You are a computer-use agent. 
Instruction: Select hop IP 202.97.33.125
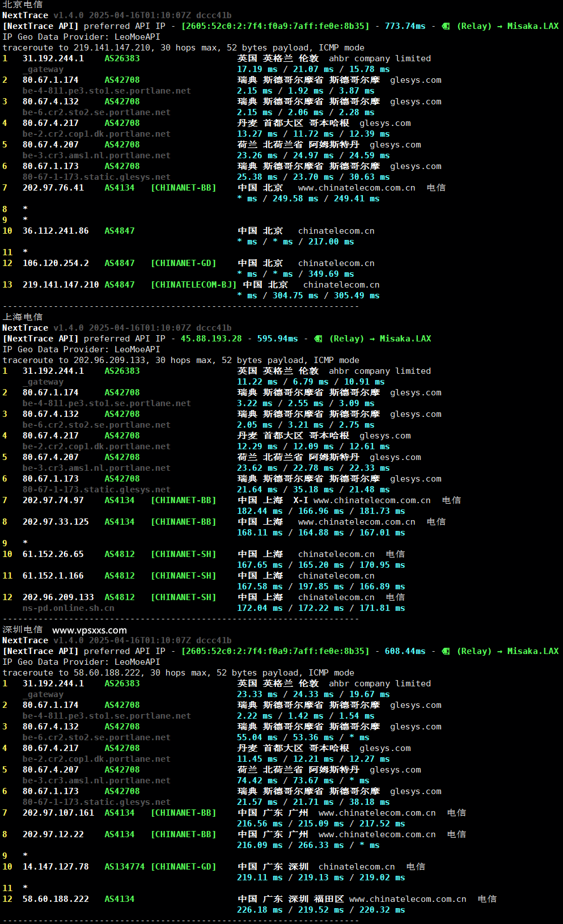56,522
